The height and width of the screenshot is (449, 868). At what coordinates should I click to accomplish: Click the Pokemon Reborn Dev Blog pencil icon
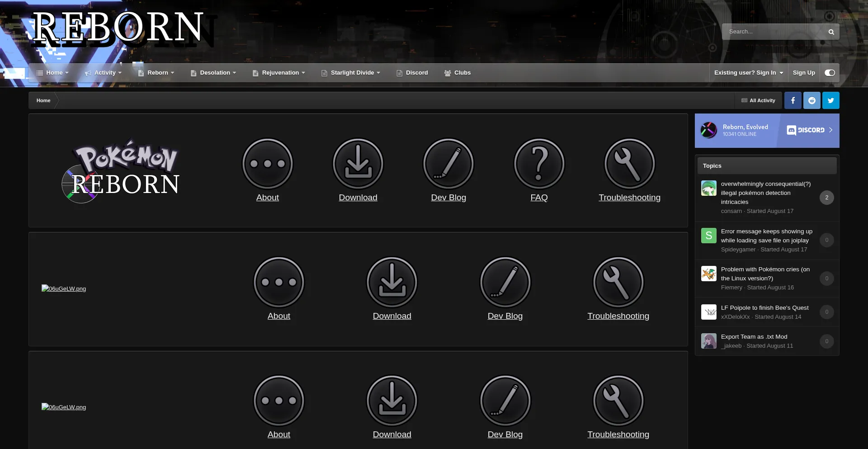(448, 164)
